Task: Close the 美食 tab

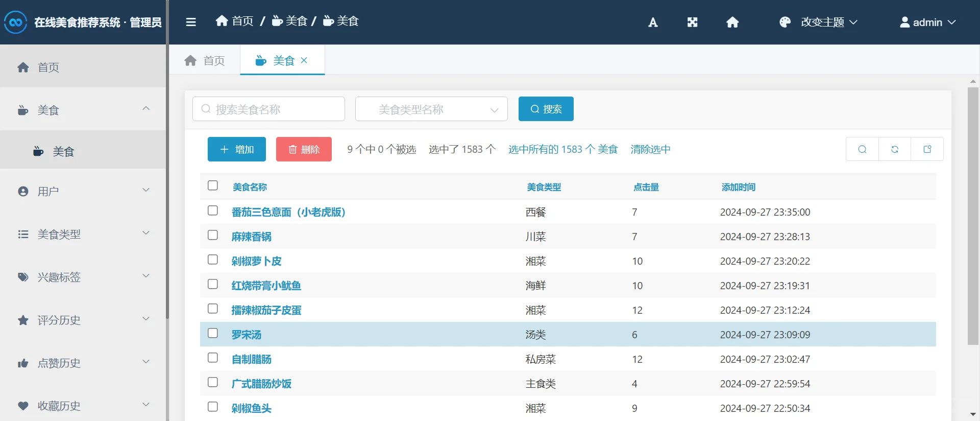Action: [304, 60]
